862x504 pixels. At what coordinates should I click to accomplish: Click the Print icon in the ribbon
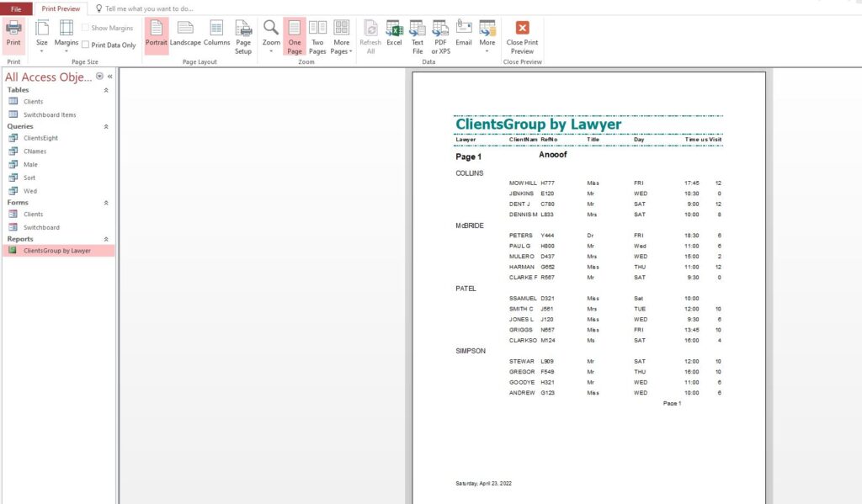(13, 34)
